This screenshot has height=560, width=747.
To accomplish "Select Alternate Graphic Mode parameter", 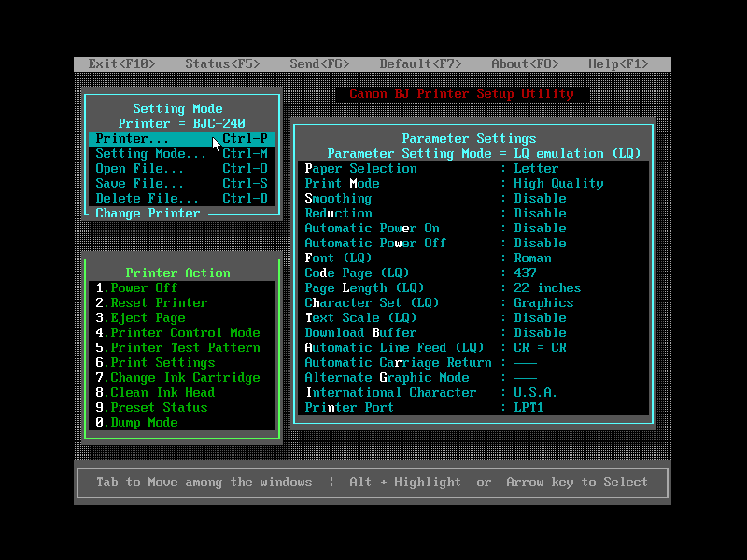I will [473, 377].
